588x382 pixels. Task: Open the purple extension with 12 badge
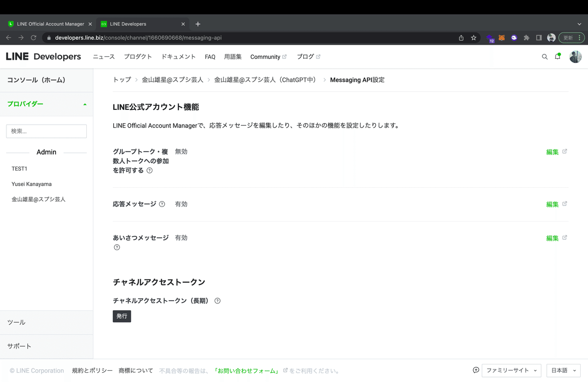tap(490, 38)
